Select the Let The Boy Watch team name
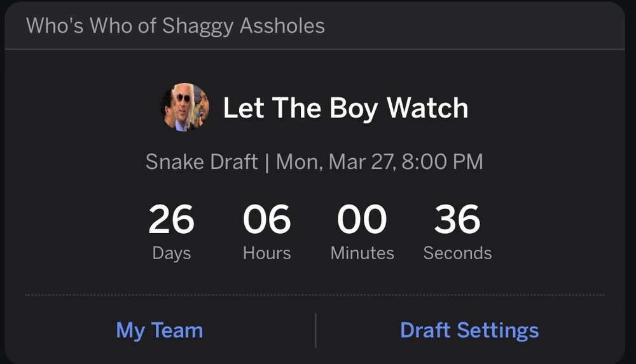This screenshot has width=636, height=364. (x=345, y=109)
